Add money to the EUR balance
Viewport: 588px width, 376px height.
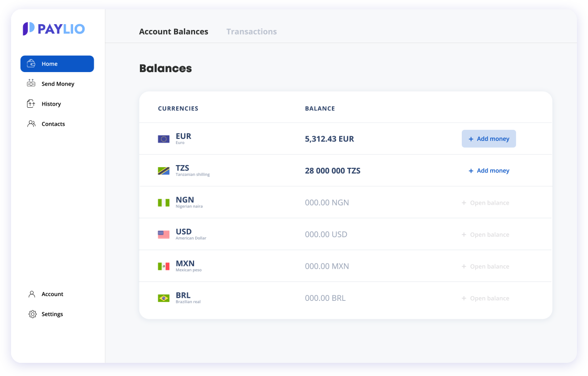pyautogui.click(x=489, y=139)
